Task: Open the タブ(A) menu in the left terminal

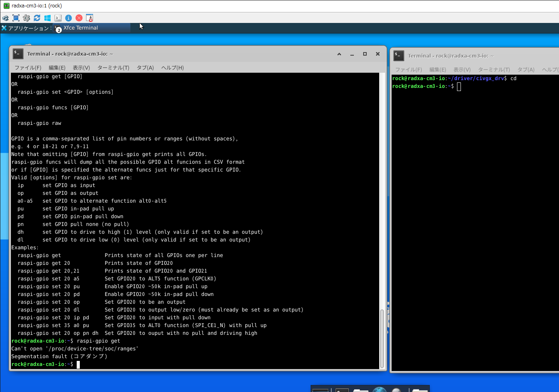Action: click(x=145, y=68)
